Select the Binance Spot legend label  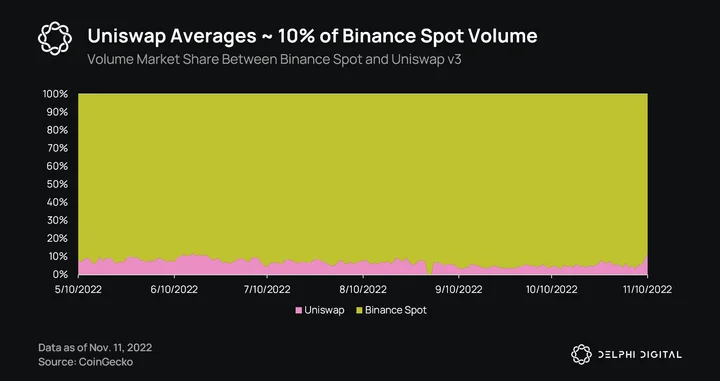[x=396, y=310]
